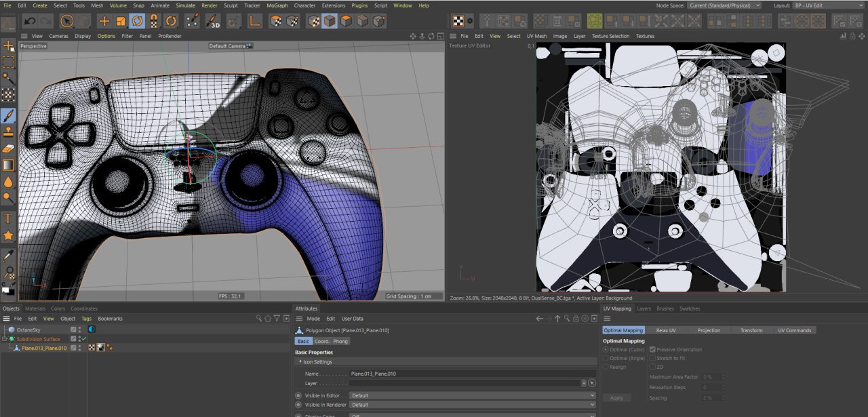Image resolution: width=868 pixels, height=417 pixels.
Task: Click the Apply button
Action: pyautogui.click(x=616, y=398)
